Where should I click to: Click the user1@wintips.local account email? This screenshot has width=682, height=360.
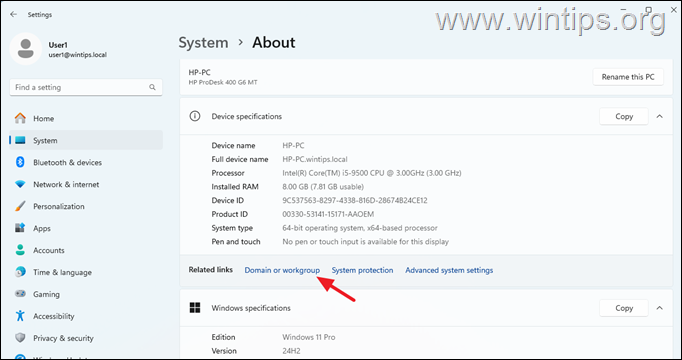pos(77,55)
